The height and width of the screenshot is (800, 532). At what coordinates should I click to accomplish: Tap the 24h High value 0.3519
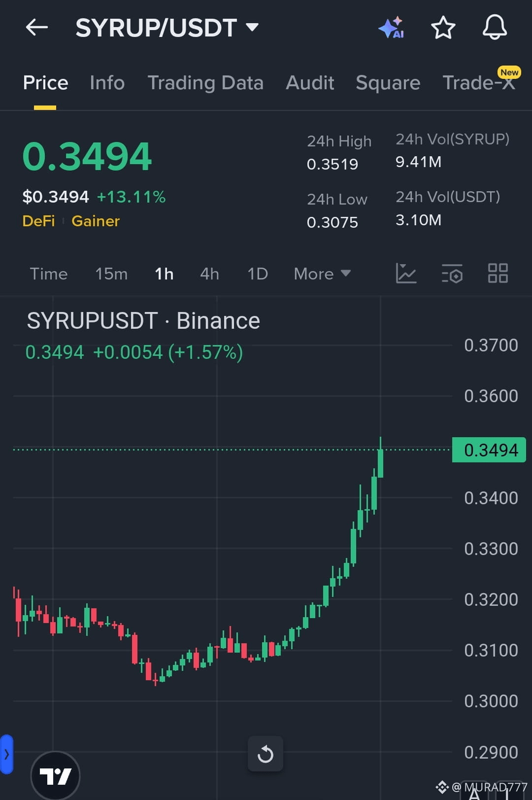[332, 164]
